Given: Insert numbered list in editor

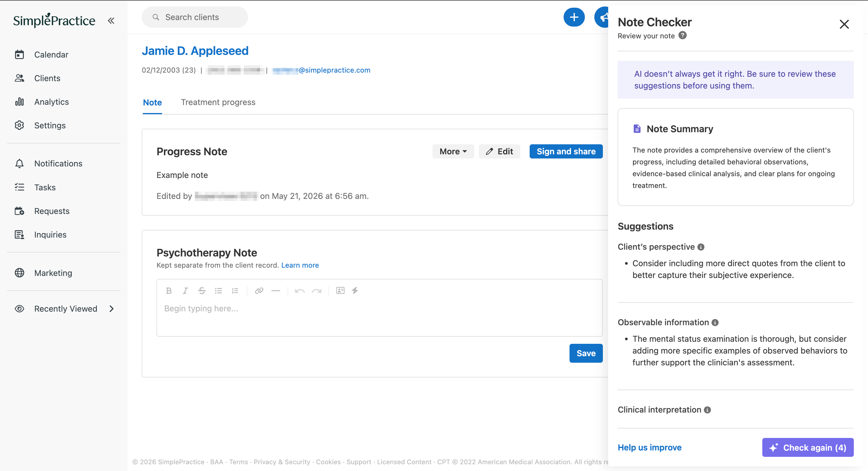Looking at the screenshot, I should tap(235, 290).
